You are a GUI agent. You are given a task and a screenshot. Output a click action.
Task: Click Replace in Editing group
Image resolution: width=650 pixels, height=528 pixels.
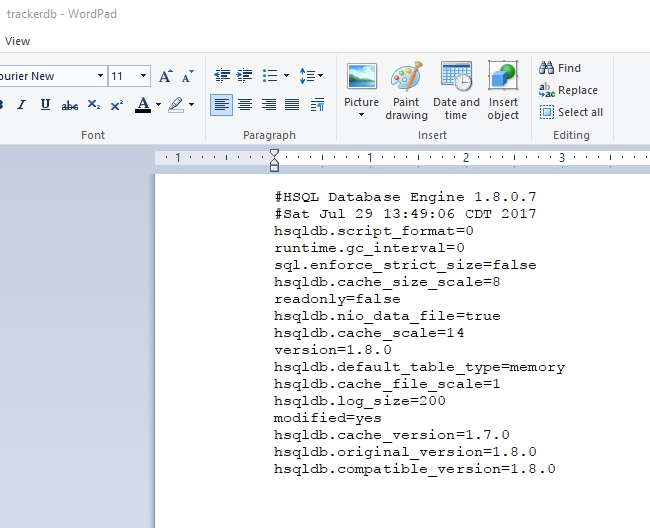point(568,90)
